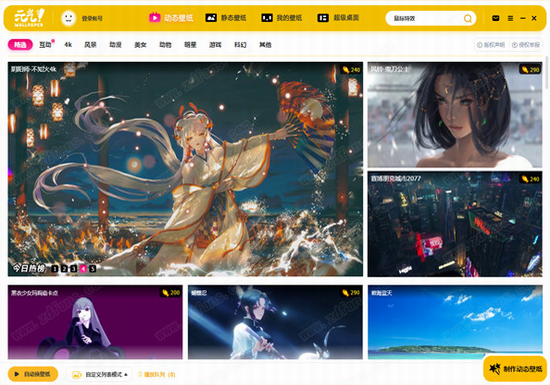550x385 pixels.
Task: Open the 静态壁纸 static wallpaper section
Action: coord(226,18)
